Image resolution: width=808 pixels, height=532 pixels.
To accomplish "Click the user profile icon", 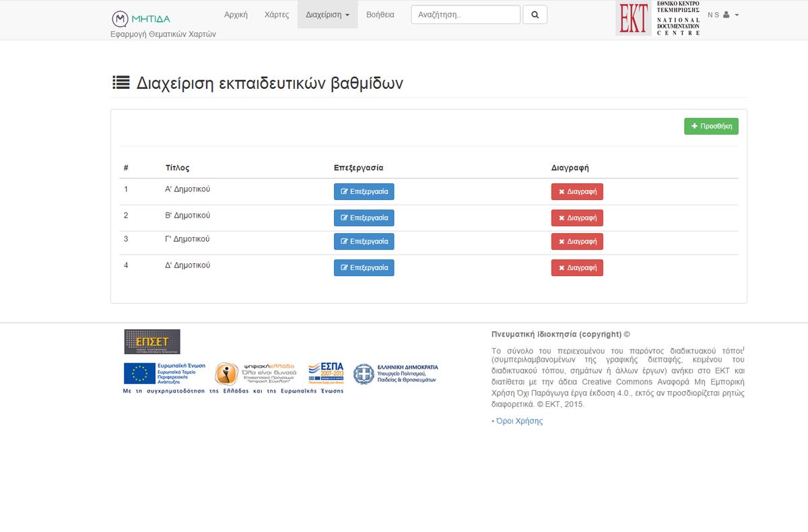I will (x=727, y=15).
